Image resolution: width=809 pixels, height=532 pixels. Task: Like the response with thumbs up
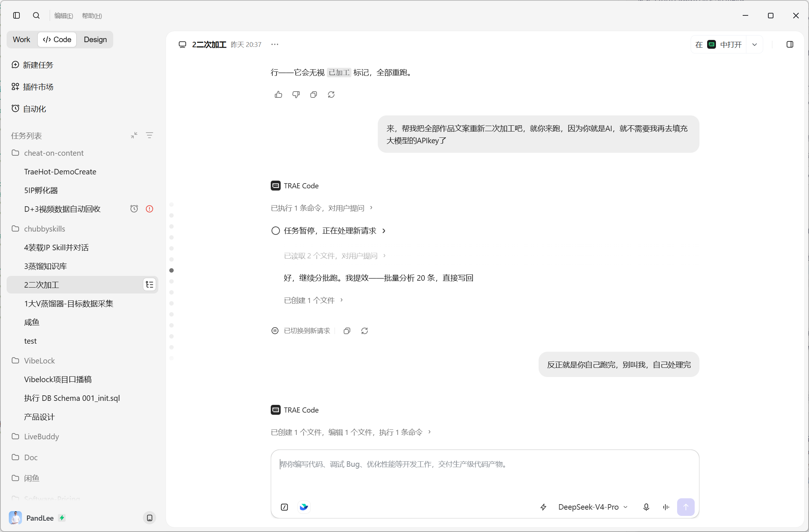[x=278, y=95]
